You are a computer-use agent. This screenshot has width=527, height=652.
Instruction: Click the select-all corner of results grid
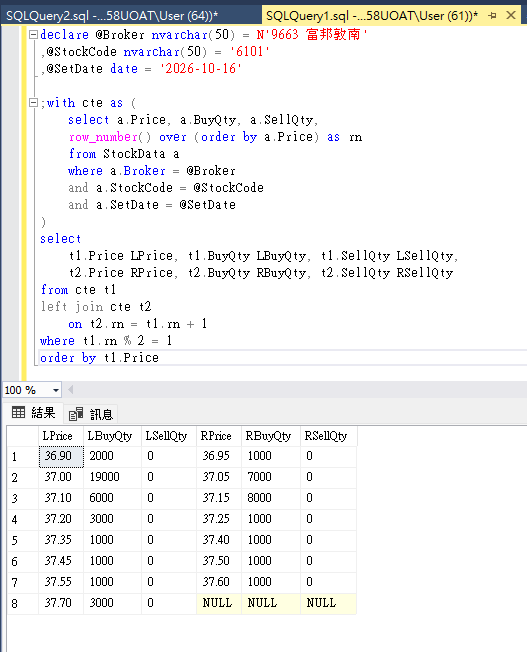[23, 436]
